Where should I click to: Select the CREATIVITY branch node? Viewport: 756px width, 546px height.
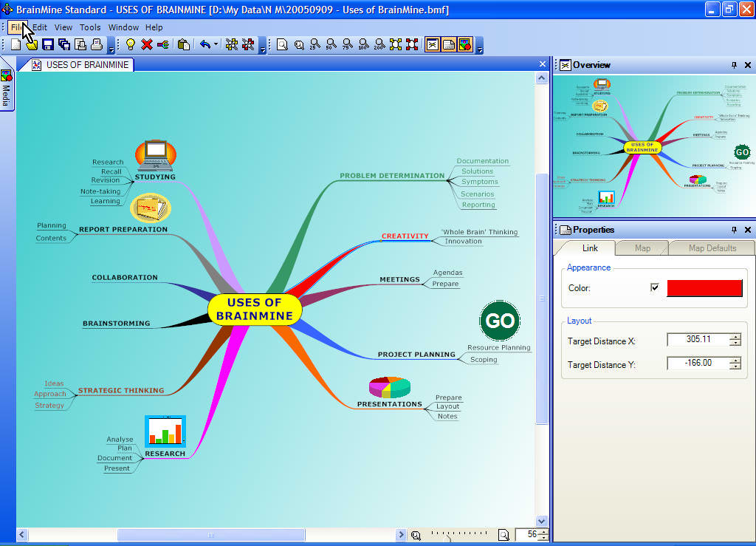(x=405, y=236)
